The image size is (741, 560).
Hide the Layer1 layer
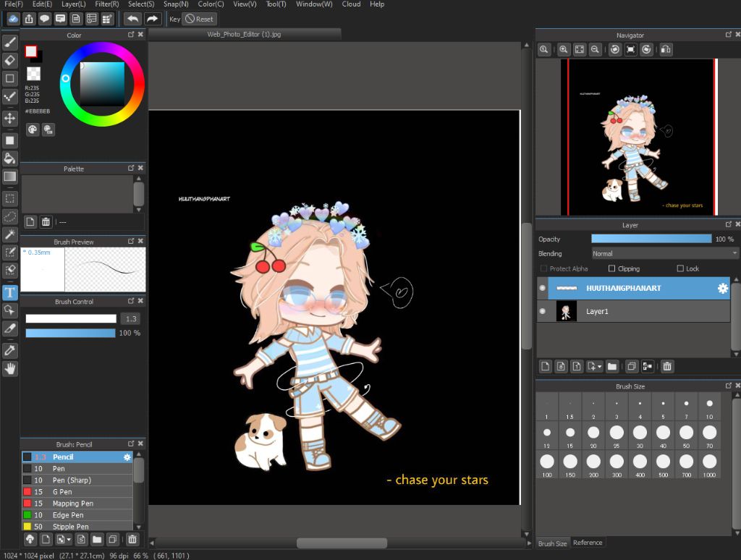543,311
